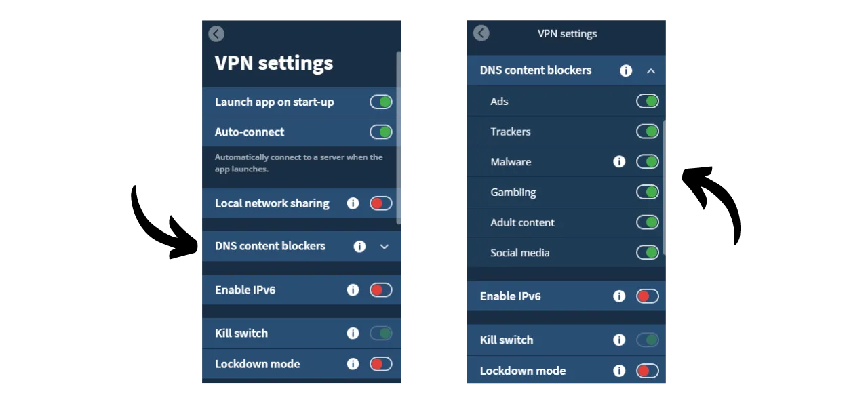Open info icon next to Local network sharing

353,203
